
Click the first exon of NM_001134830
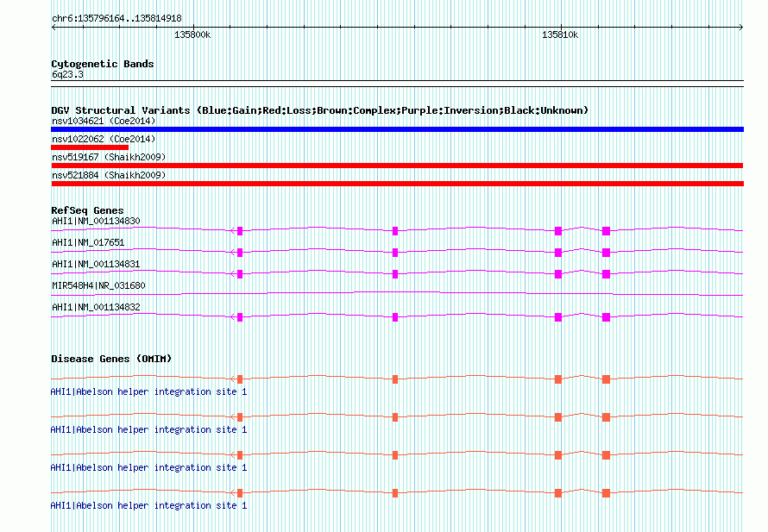tap(240, 231)
